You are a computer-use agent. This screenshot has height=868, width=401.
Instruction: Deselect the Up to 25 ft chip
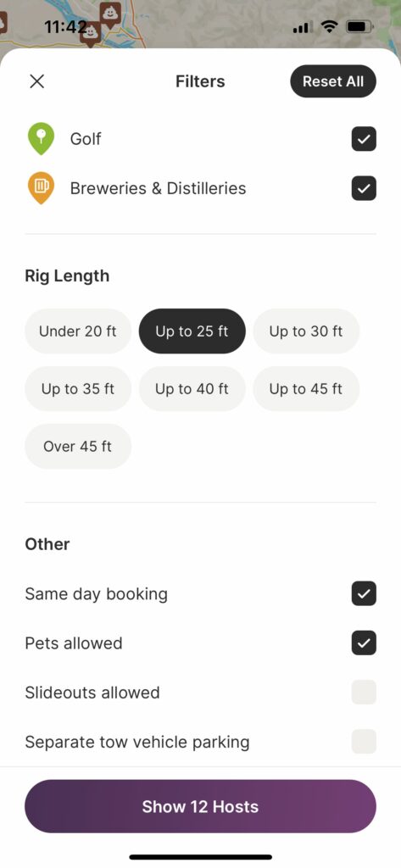point(192,331)
